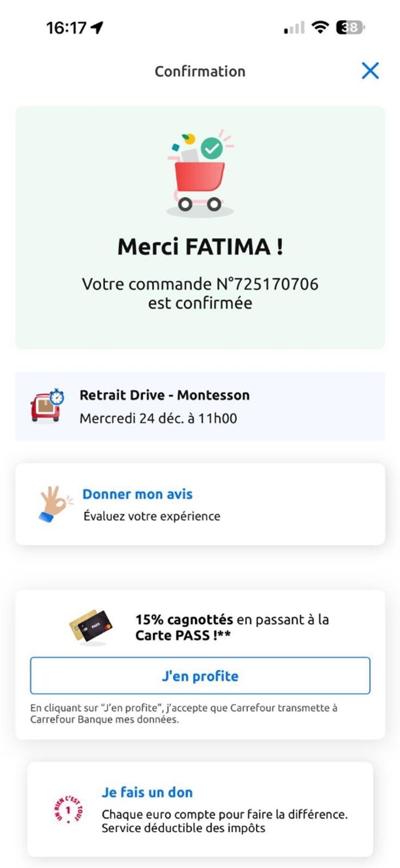Tap the 'Merci FATIMA !' heading

tap(200, 247)
